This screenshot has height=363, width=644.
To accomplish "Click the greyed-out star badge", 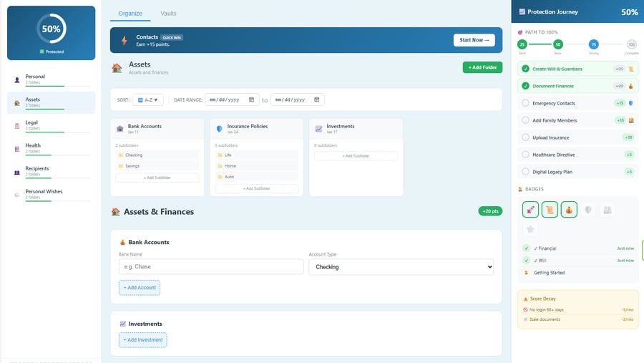I will click(x=530, y=229).
